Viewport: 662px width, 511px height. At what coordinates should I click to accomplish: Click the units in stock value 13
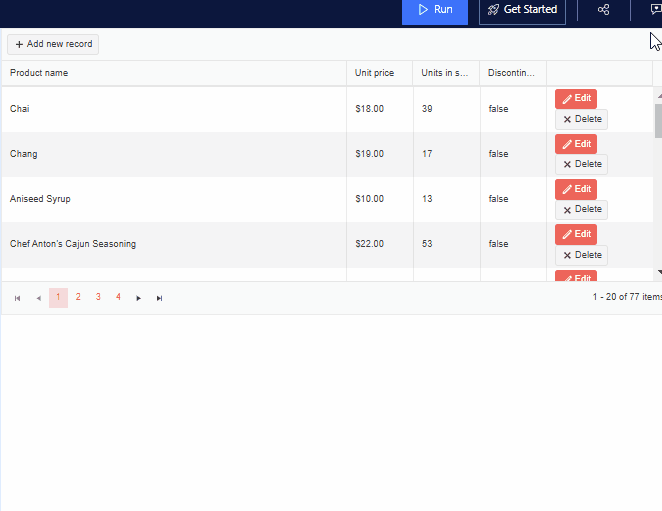(x=427, y=199)
